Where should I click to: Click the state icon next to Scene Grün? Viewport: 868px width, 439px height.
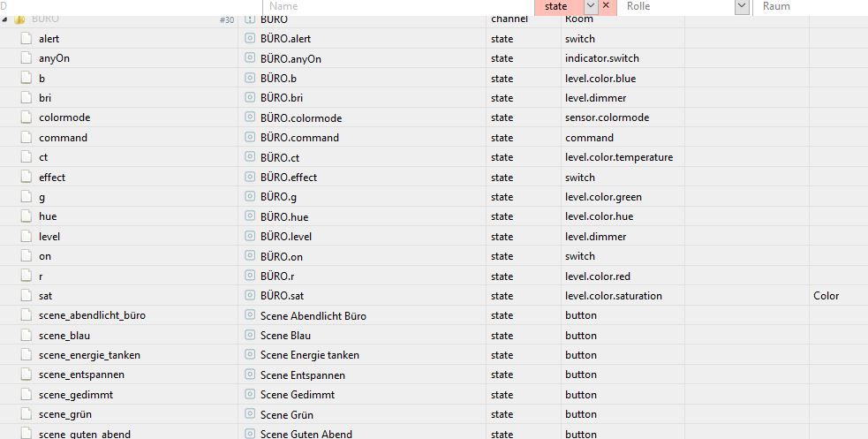click(250, 414)
